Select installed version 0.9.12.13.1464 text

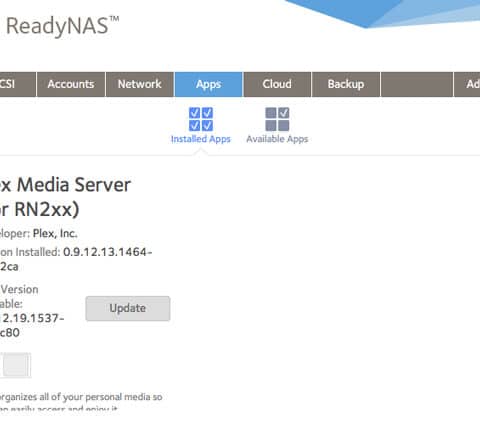tap(107, 252)
